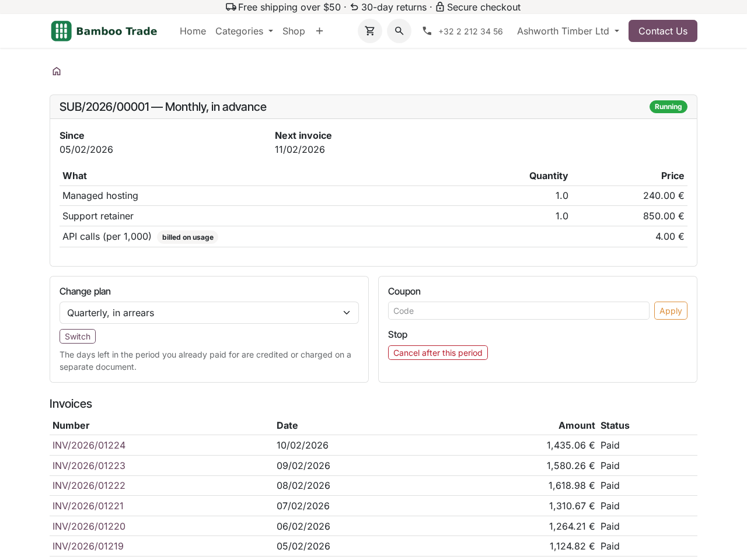
Task: Click the Contact Us button
Action: pyautogui.click(x=663, y=31)
